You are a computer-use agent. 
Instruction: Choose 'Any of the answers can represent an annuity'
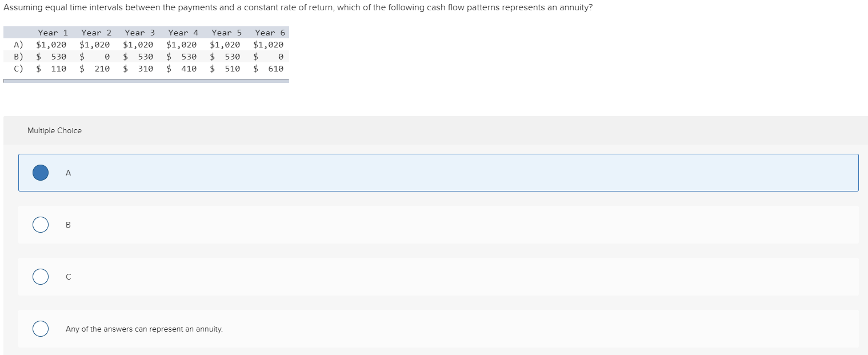[40, 329]
